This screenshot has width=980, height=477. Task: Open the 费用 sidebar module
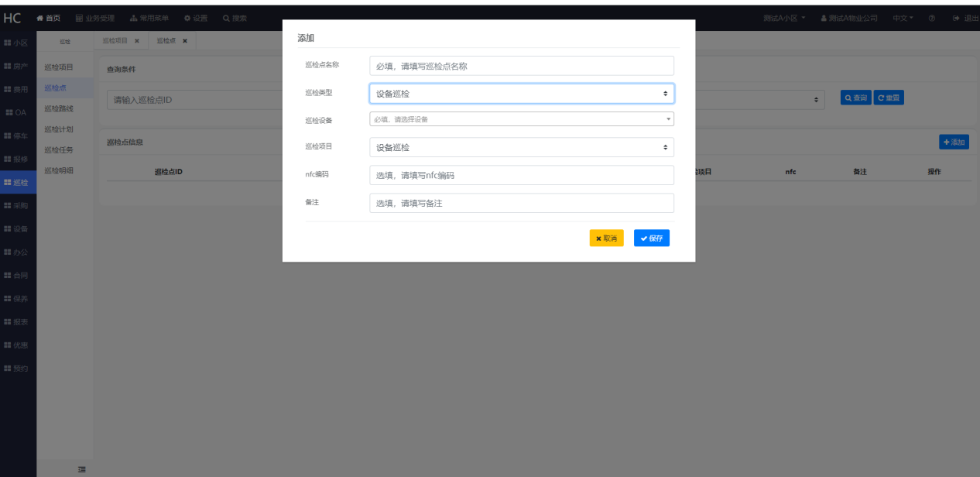click(x=17, y=89)
